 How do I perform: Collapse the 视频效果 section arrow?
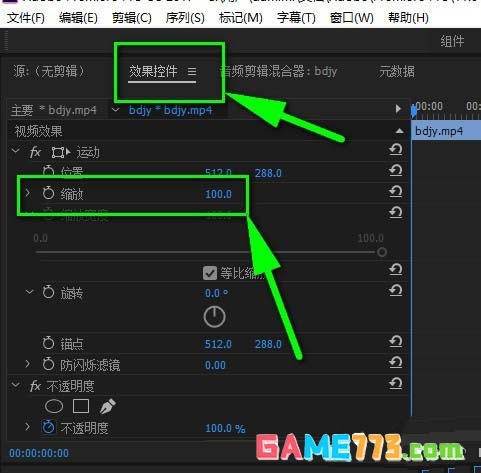[399, 131]
